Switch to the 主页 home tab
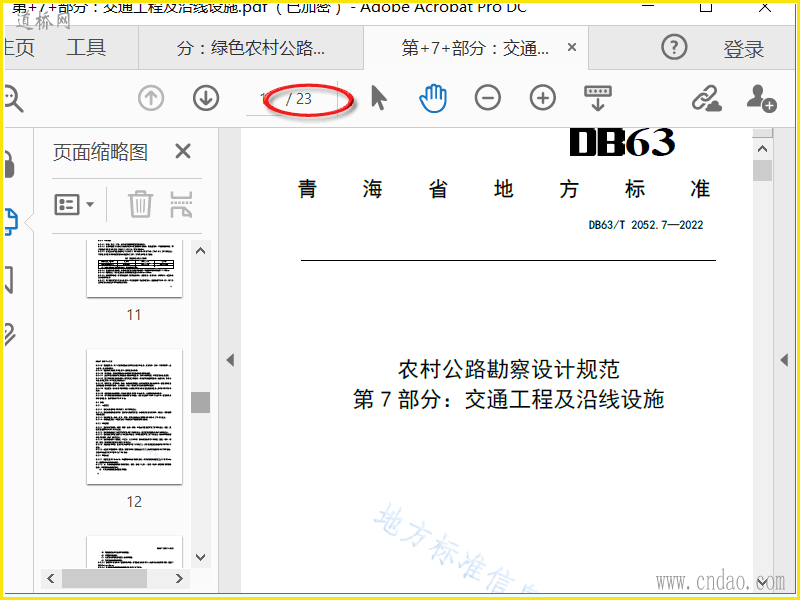 [19, 47]
